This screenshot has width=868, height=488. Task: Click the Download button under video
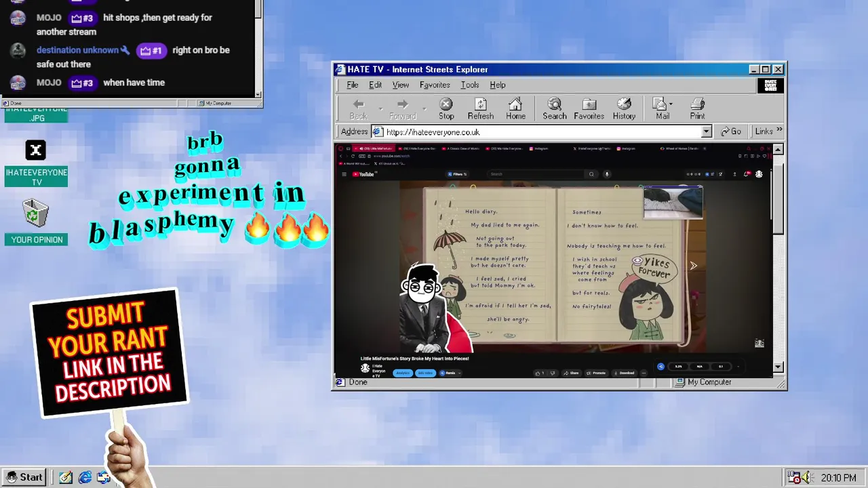pos(625,373)
